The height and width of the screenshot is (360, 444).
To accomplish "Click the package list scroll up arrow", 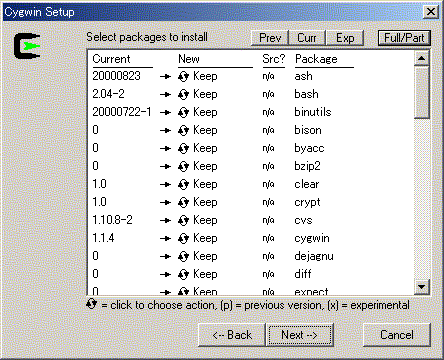I will (422, 59).
